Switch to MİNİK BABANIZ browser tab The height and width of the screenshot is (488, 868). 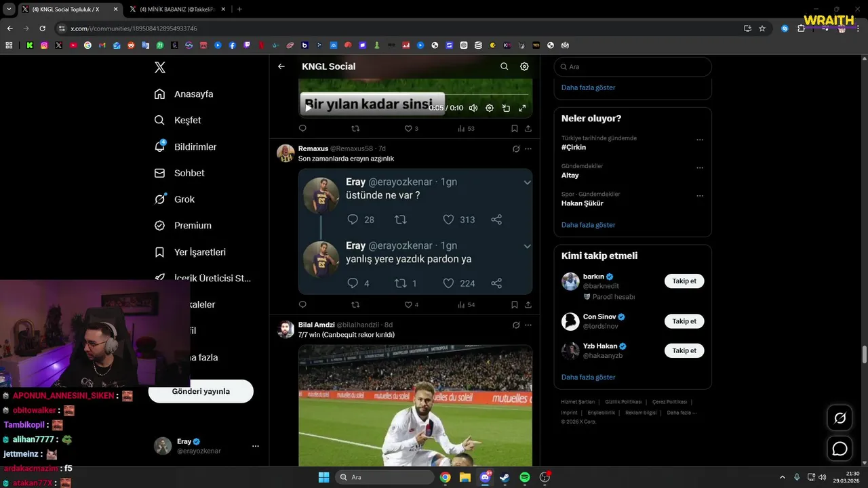coord(176,9)
